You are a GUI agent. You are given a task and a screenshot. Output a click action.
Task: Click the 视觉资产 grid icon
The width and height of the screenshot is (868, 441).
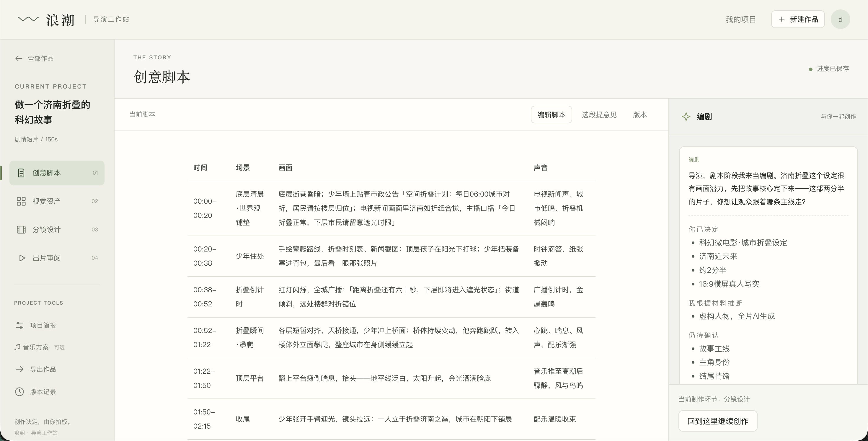[21, 201]
